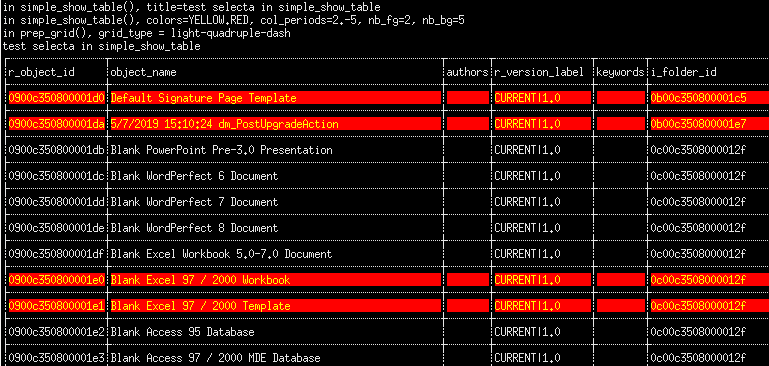
Task: Click the r_object_id column header
Action: [42, 72]
